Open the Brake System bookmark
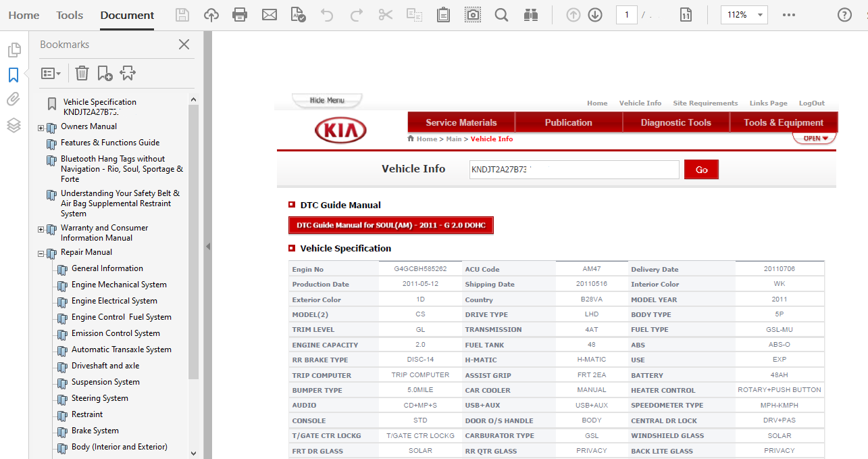868x459 pixels. click(95, 431)
